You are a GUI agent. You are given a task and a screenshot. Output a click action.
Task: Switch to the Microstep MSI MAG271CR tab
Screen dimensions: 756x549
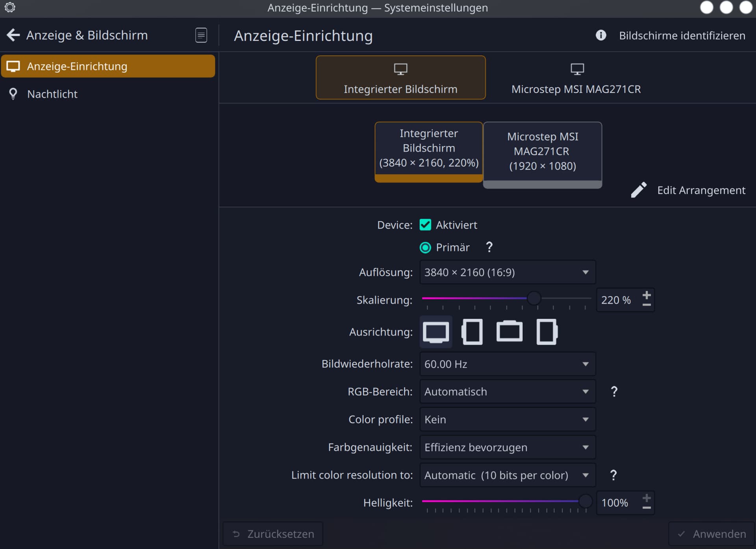click(x=576, y=78)
